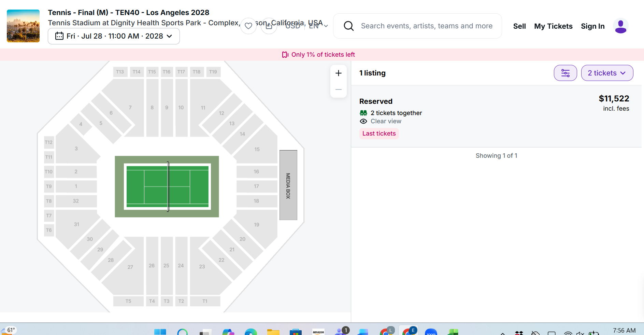This screenshot has height=335, width=644.
Task: Select section 25 on the stadium map
Action: click(x=167, y=265)
